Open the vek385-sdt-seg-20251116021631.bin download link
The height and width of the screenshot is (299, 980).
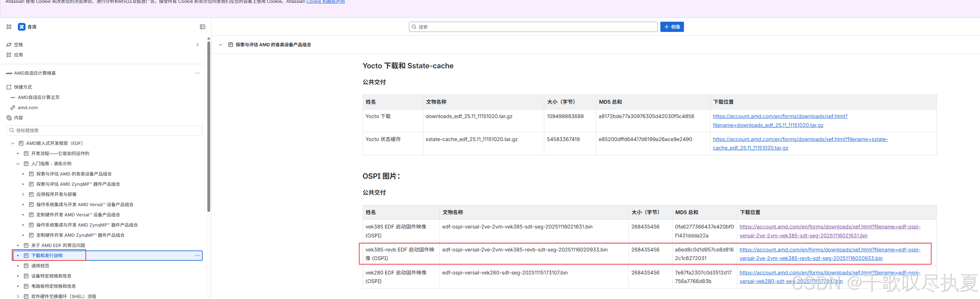point(830,231)
